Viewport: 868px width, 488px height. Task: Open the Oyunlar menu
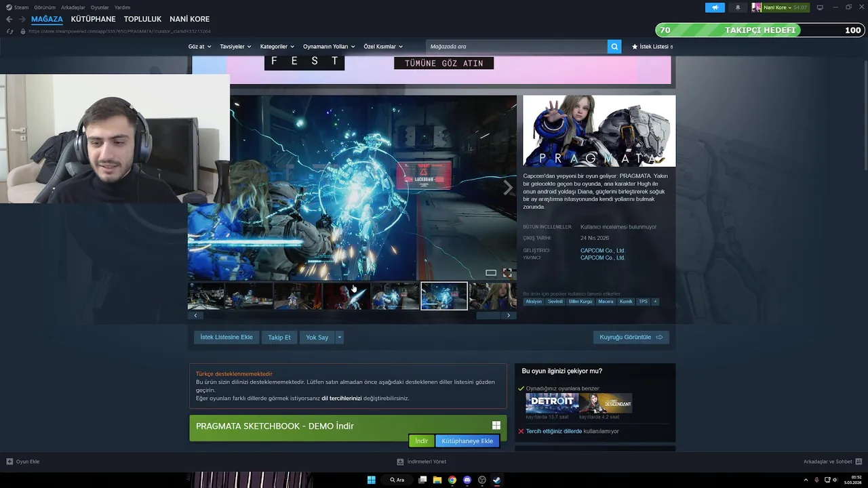point(100,7)
